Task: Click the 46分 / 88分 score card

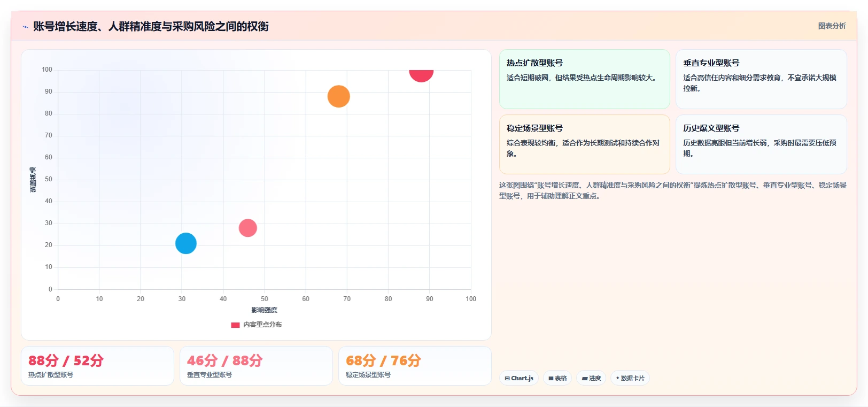Action: 256,366
